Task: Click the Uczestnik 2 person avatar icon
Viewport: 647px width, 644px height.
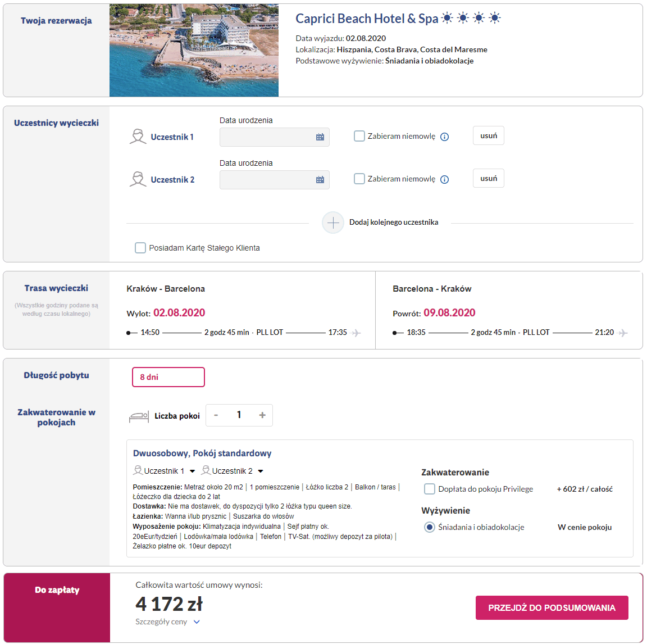Action: click(138, 179)
